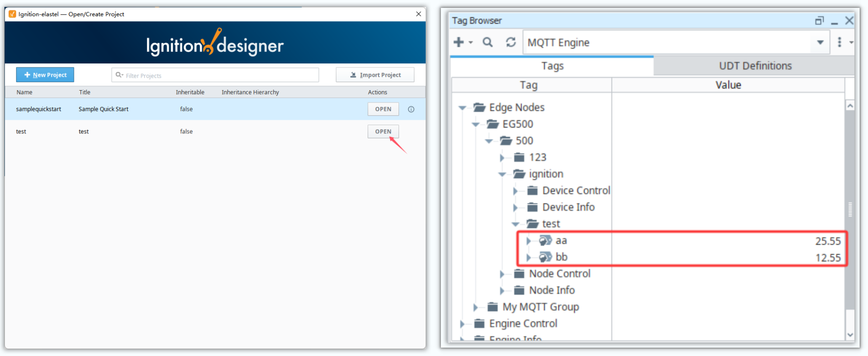The height and width of the screenshot is (356, 868).
Task: Click the add tag plus icon
Action: pos(459,42)
